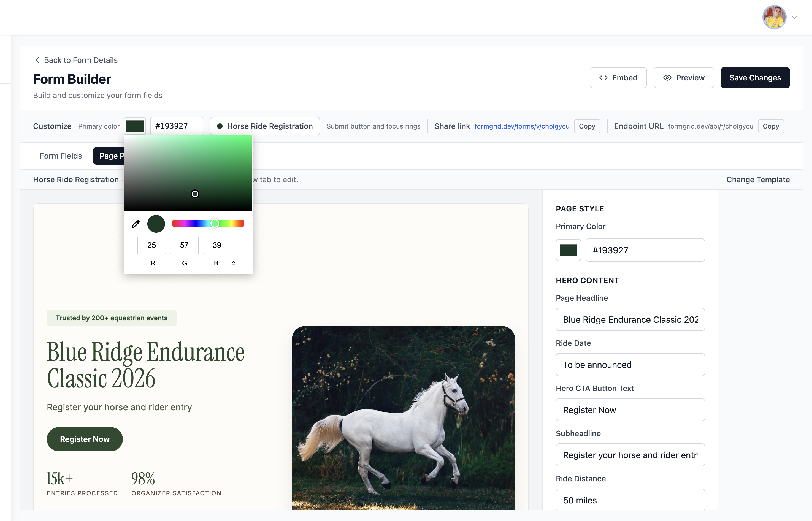The width and height of the screenshot is (812, 521).
Task: Click the current color circle preview
Action: point(156,224)
